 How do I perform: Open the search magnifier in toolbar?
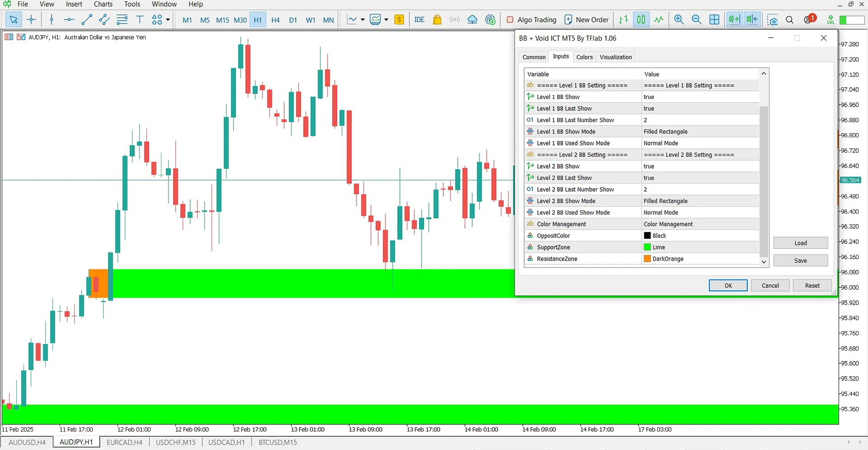789,20
